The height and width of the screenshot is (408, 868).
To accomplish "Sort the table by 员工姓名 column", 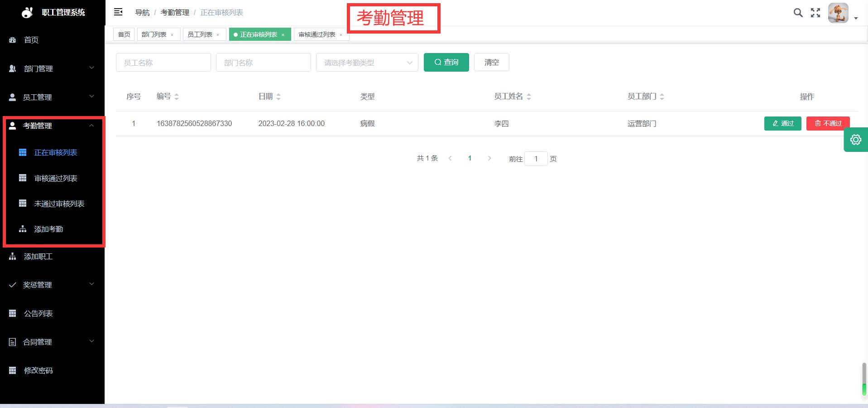I will tap(529, 97).
